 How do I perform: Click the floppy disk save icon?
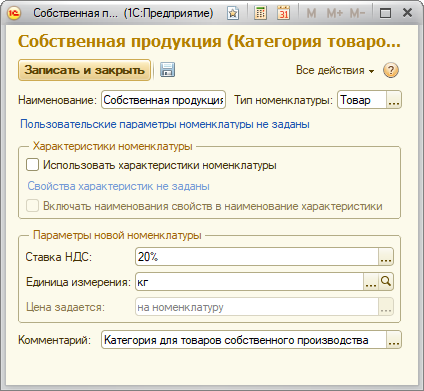click(x=167, y=70)
